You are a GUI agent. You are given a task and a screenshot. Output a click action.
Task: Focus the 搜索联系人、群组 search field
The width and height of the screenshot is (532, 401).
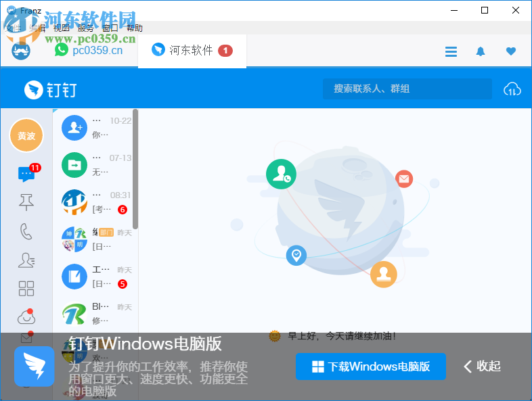(407, 89)
